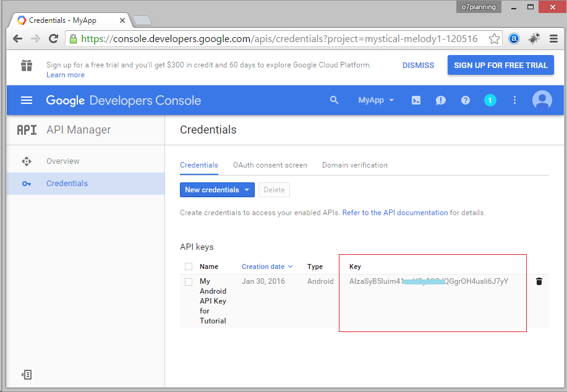This screenshot has height=392, width=567.
Task: Select all API keys with header checkbox
Action: 189,266
